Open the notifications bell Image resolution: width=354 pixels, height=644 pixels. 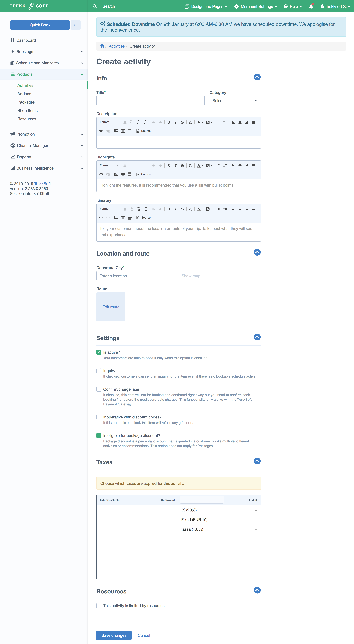click(x=311, y=6)
